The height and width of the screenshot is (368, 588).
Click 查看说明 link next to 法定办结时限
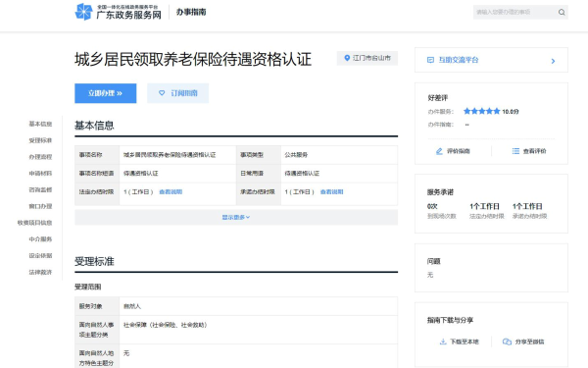(x=171, y=192)
